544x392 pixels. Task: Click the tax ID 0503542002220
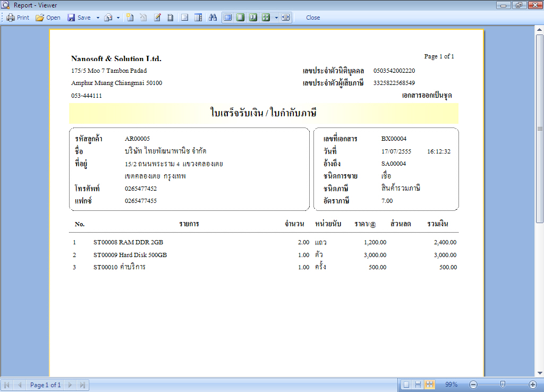[394, 71]
